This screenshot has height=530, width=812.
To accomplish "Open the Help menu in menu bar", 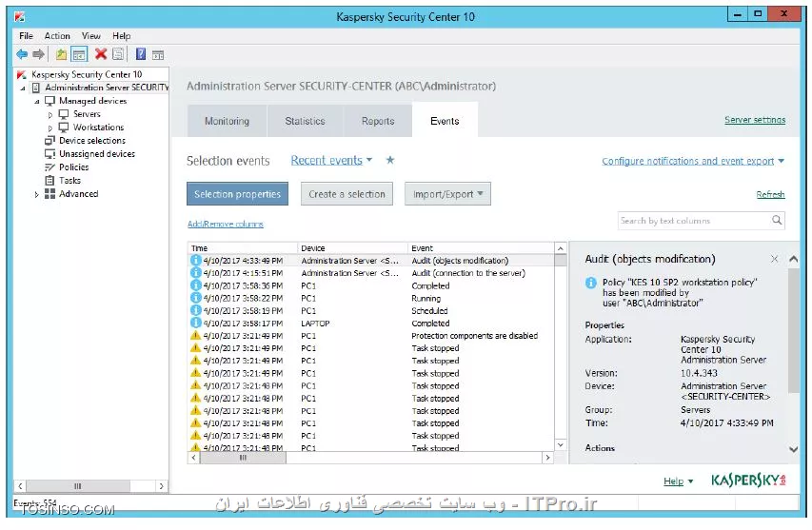I will click(x=121, y=36).
